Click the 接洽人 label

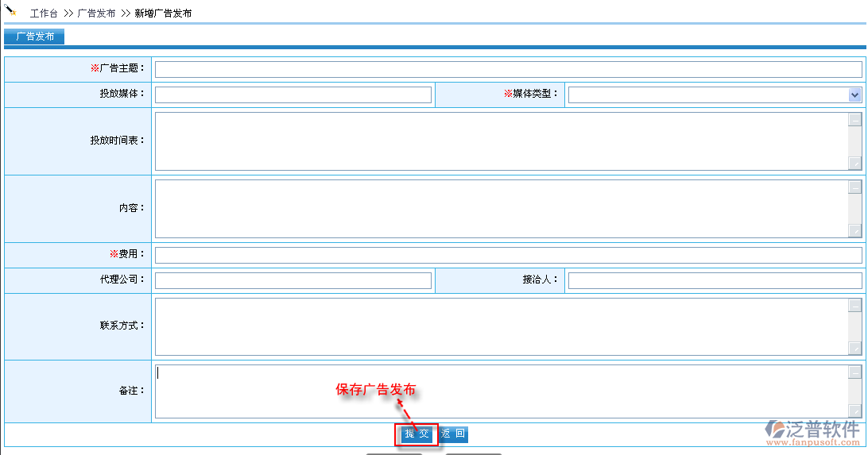click(541, 280)
